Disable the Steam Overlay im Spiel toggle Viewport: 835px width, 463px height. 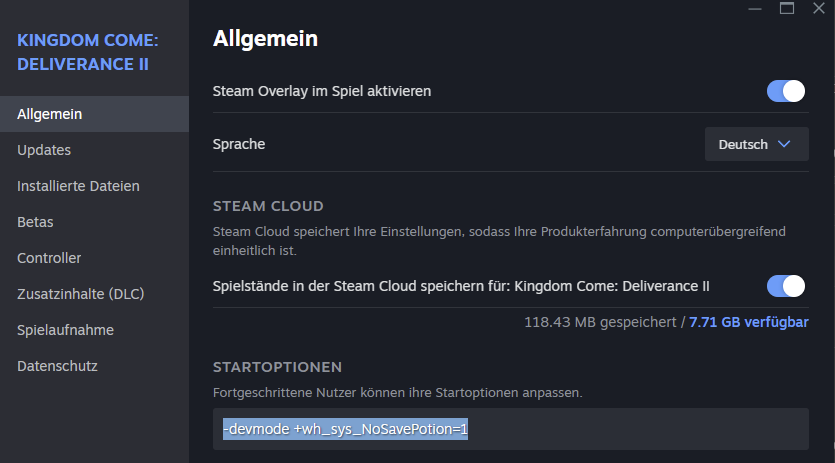pyautogui.click(x=786, y=91)
